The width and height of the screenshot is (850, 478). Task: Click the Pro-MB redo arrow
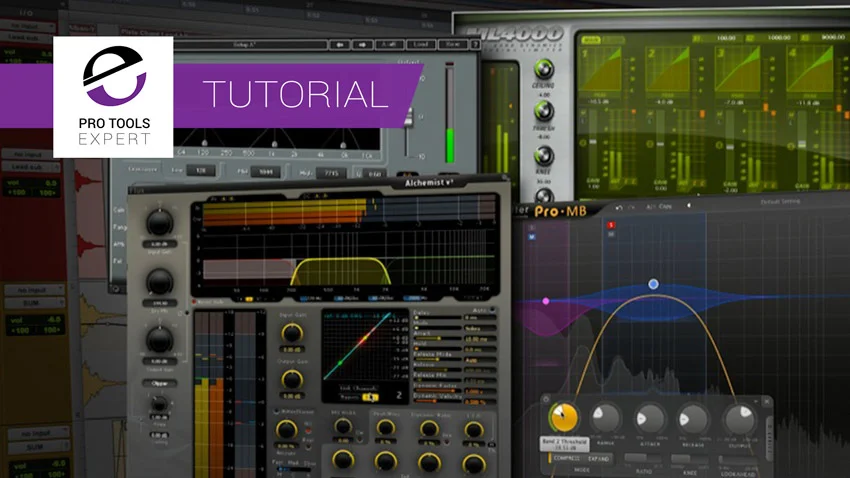click(632, 208)
